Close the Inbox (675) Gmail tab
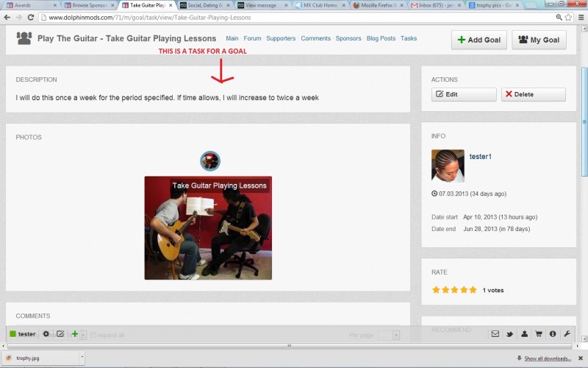588x368 pixels. (x=459, y=5)
